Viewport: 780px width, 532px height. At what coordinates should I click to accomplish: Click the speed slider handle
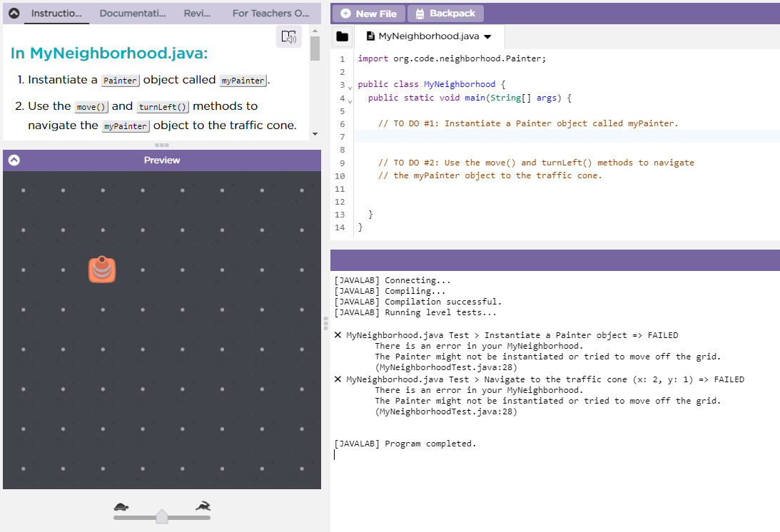pyautogui.click(x=162, y=516)
